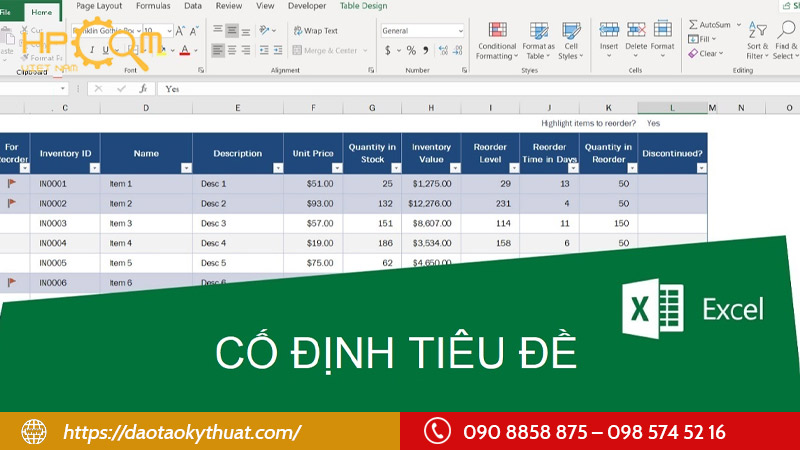
Task: Toggle Center horizontal alignment
Action: [232, 50]
